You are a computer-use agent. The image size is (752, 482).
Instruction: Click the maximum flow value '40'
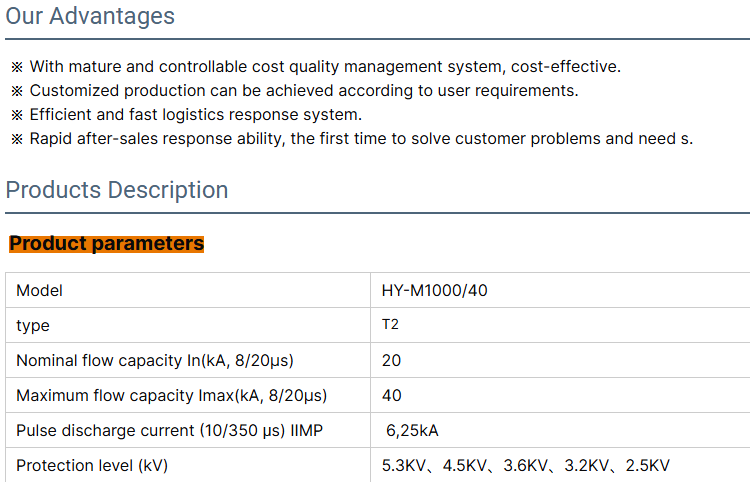[391, 396]
